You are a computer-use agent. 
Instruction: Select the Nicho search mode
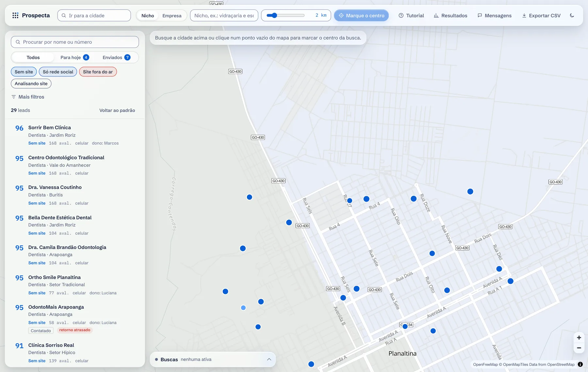pos(148,15)
